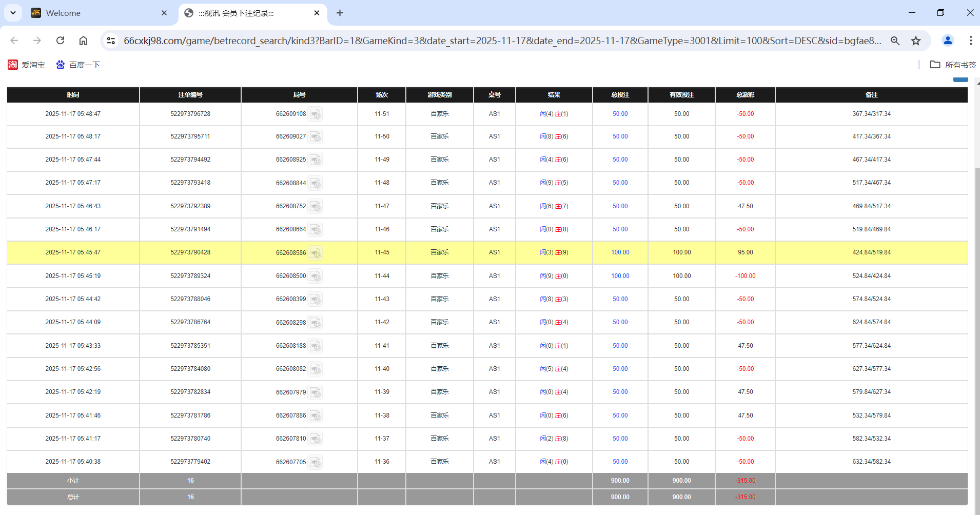Image resolution: width=980 pixels, height=515 pixels.
Task: Close the 视讯 会员下注纪录 tab
Action: (317, 13)
